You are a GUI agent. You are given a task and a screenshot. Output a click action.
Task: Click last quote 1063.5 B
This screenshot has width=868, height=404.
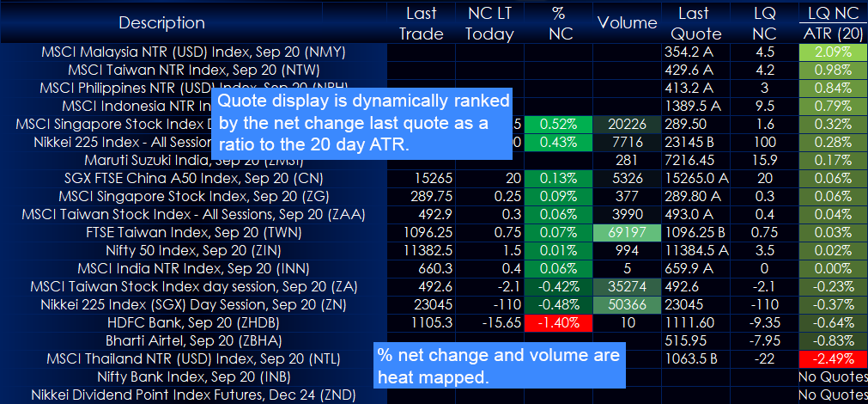point(695,358)
